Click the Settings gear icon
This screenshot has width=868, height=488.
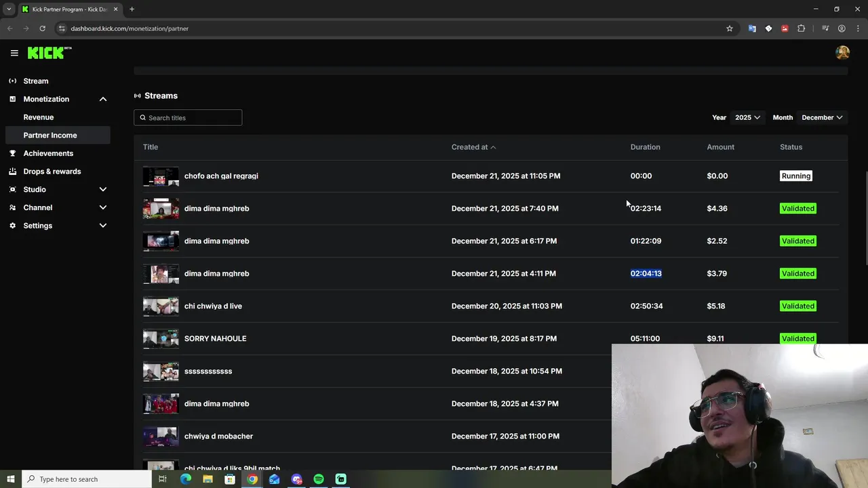(x=12, y=226)
